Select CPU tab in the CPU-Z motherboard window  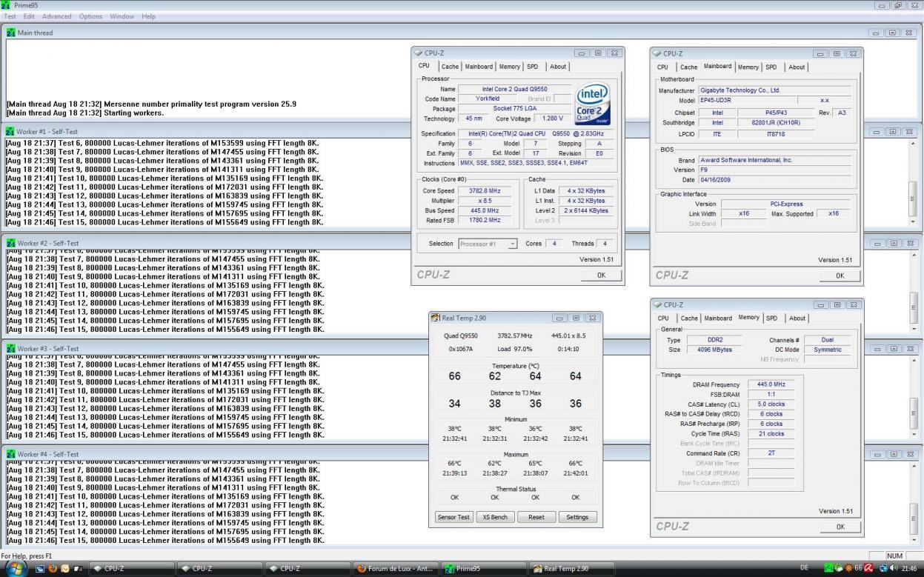[662, 67]
